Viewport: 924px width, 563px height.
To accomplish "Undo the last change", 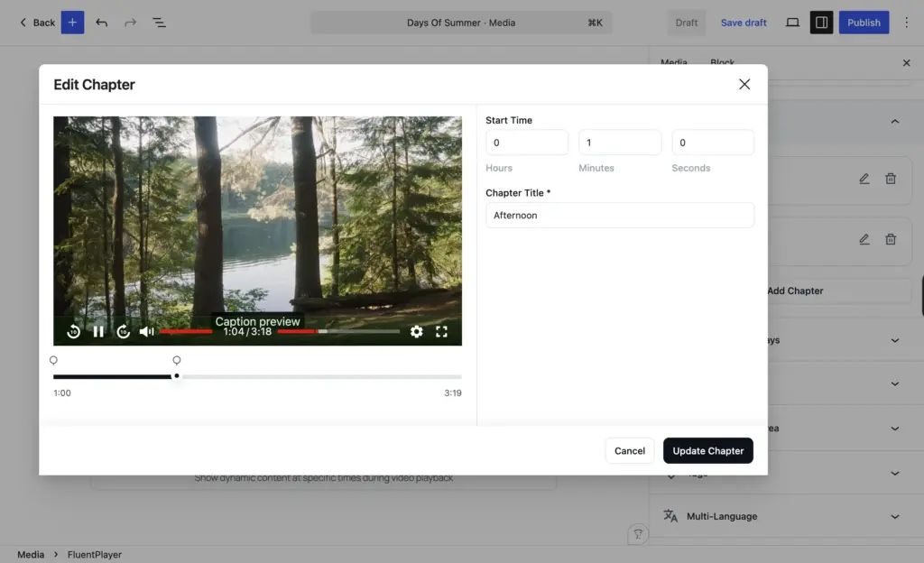I will point(101,23).
